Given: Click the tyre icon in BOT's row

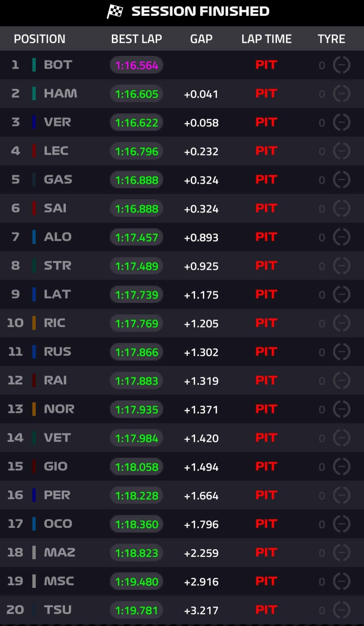Looking at the screenshot, I should [x=341, y=65].
